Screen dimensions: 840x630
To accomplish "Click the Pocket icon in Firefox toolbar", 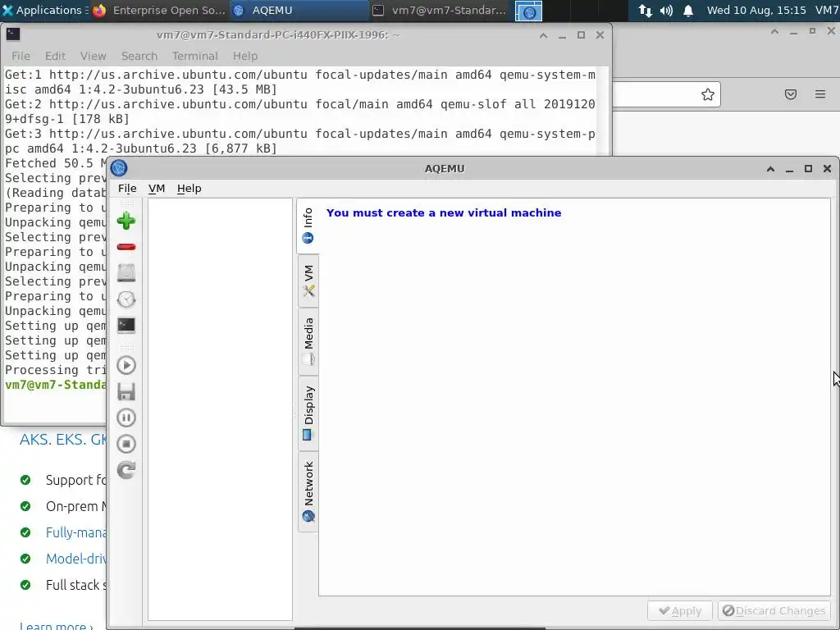I will click(791, 94).
